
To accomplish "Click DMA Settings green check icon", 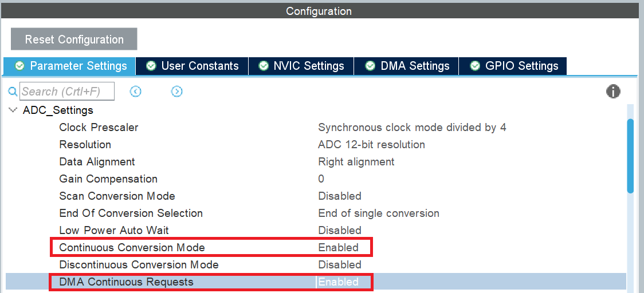I will pos(371,66).
